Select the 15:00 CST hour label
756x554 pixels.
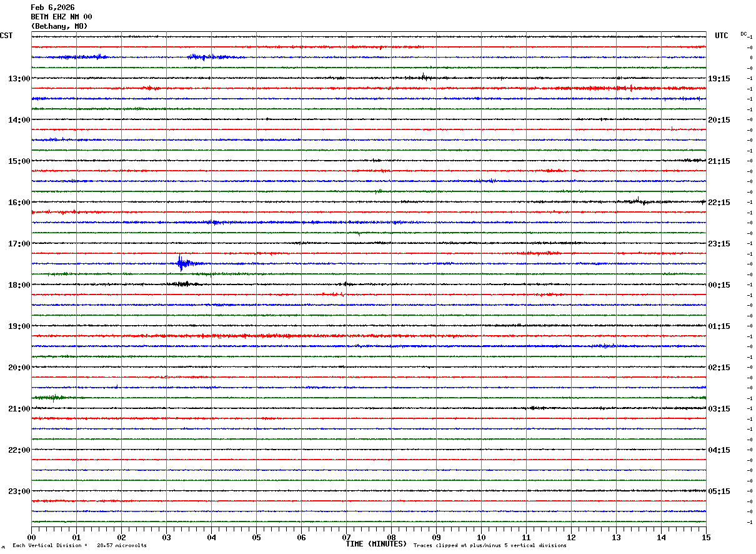[x=19, y=161]
